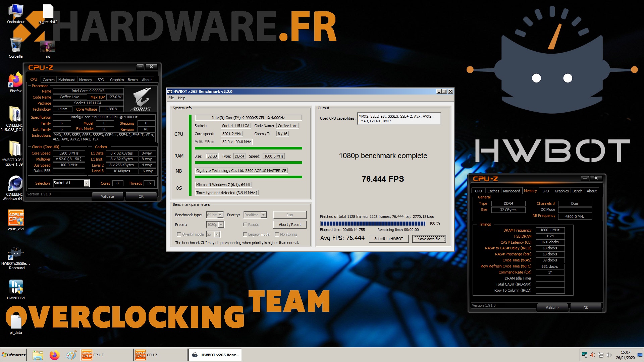Click the Gigabyte Z390 AORUS MASTER-CF field
The image size is (644, 362).
(x=241, y=171)
